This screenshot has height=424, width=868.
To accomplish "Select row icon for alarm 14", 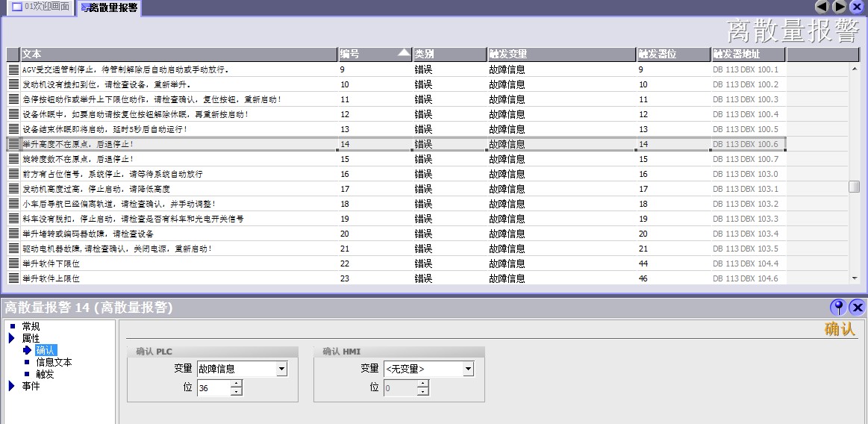I will tap(14, 144).
